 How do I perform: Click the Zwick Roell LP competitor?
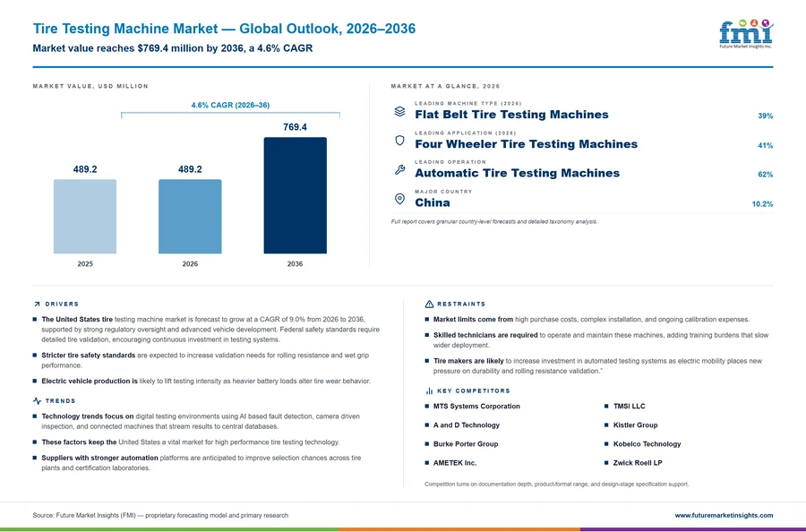tap(638, 463)
